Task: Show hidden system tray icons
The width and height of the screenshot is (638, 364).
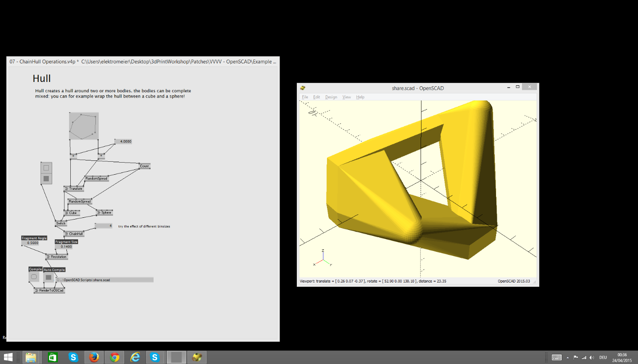Action: click(x=568, y=358)
